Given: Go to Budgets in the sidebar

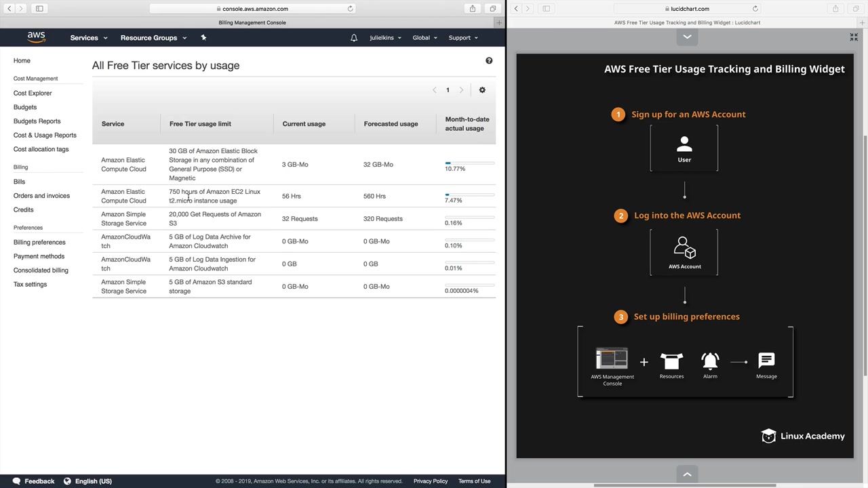Looking at the screenshot, I should [x=25, y=107].
